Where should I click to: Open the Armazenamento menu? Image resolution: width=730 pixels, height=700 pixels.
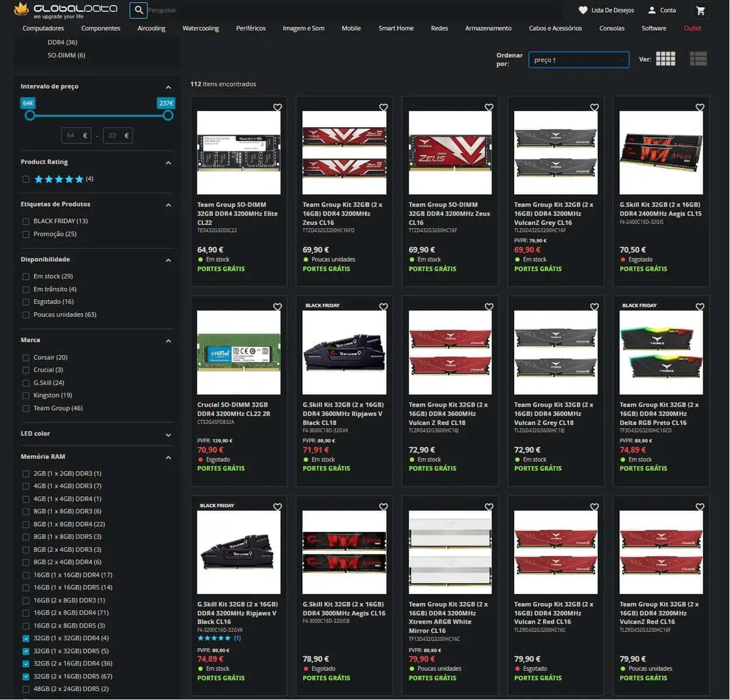coord(489,28)
